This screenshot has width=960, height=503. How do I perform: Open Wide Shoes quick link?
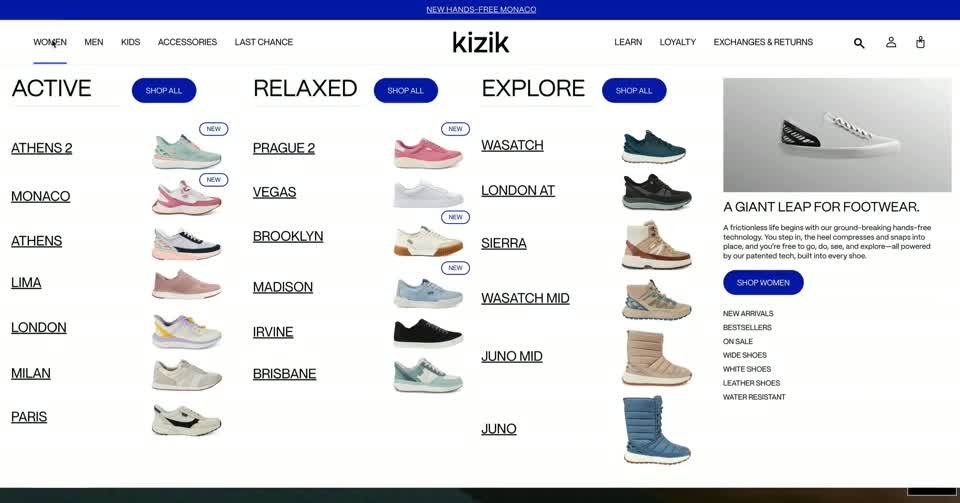[x=744, y=355]
